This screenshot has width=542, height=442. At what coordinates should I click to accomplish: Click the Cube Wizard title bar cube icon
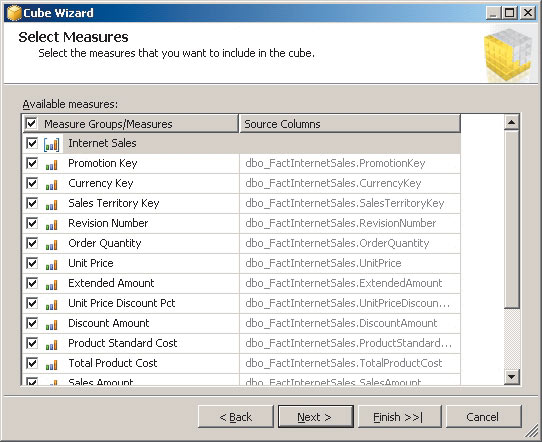point(14,13)
